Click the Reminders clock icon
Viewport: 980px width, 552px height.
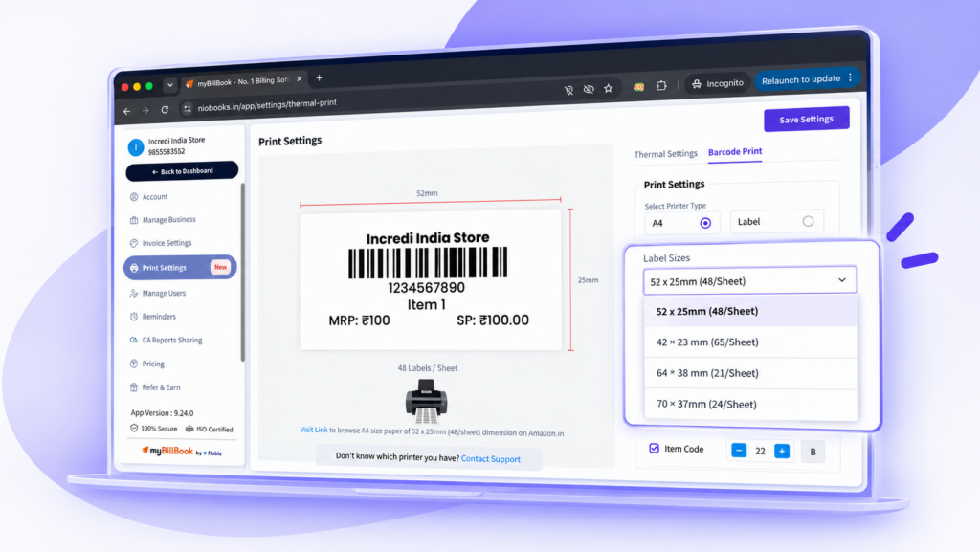[134, 317]
